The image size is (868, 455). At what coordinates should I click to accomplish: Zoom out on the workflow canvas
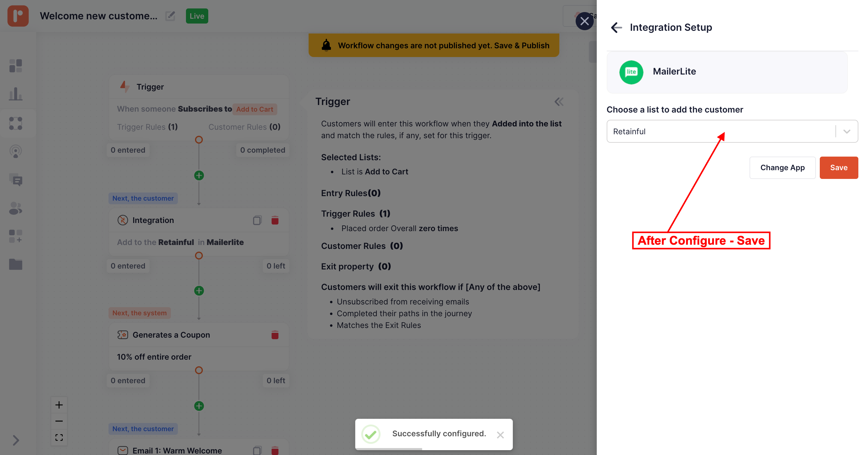click(59, 421)
